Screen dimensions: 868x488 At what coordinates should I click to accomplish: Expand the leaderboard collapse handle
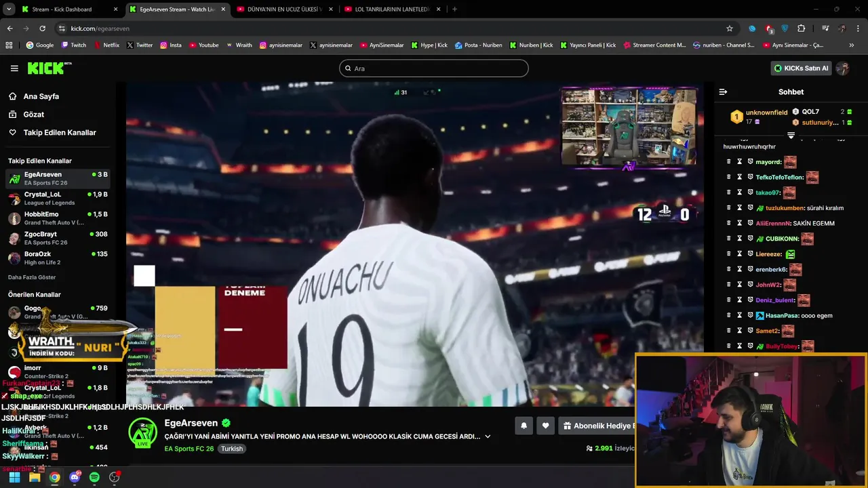pos(791,136)
